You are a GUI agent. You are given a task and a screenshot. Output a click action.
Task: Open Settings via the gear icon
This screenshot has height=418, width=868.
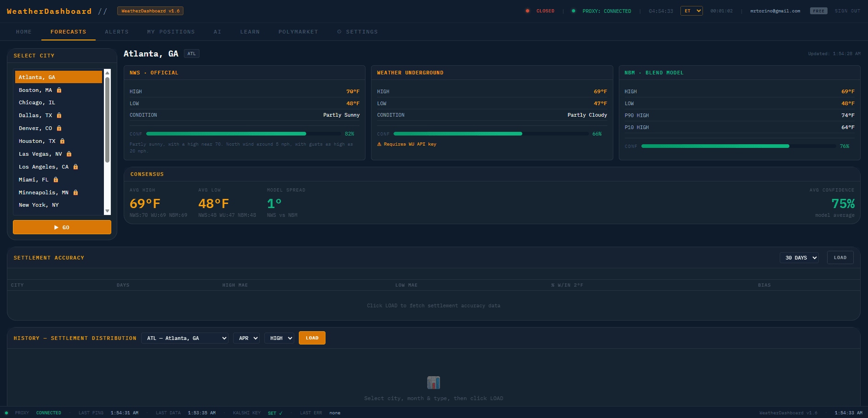coord(339,32)
